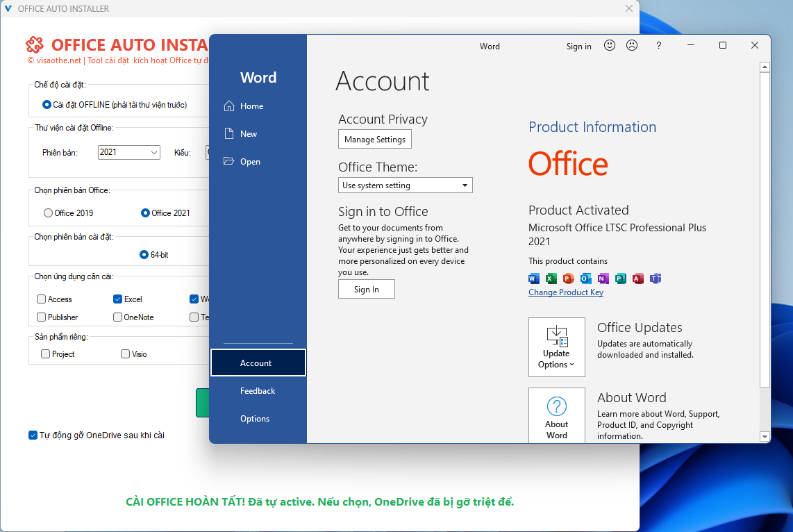This screenshot has width=793, height=532.
Task: Open the Phiên bản 2021 dropdown
Action: point(129,152)
